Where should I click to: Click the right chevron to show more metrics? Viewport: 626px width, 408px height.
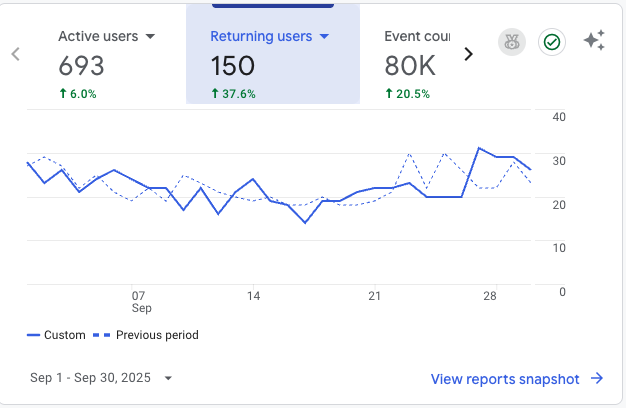(x=468, y=54)
